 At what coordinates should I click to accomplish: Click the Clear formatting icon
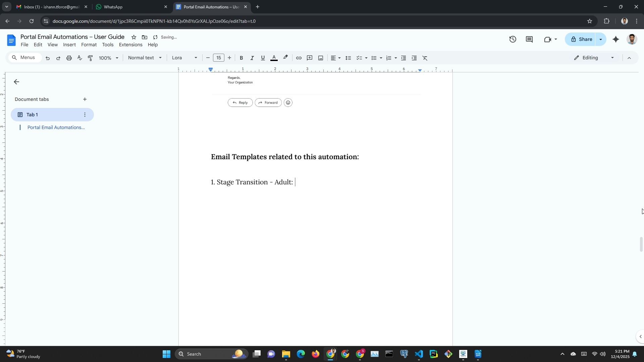[x=425, y=58]
